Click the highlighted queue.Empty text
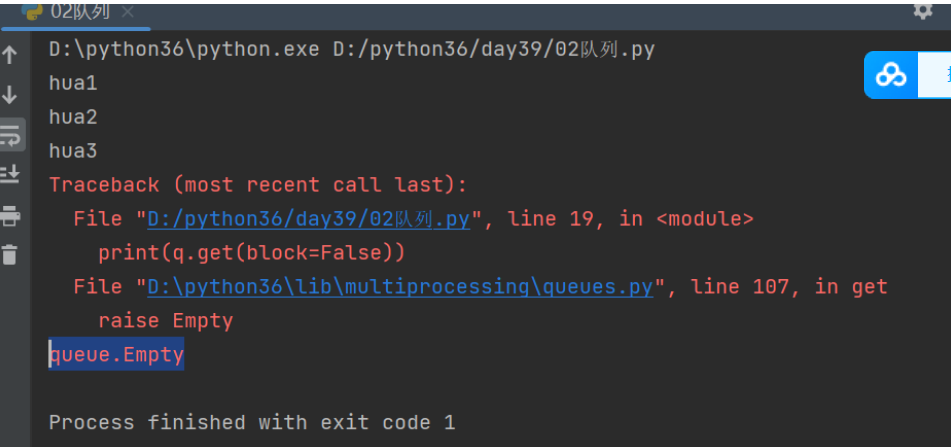Screen dimensions: 951x448 tap(117, 355)
